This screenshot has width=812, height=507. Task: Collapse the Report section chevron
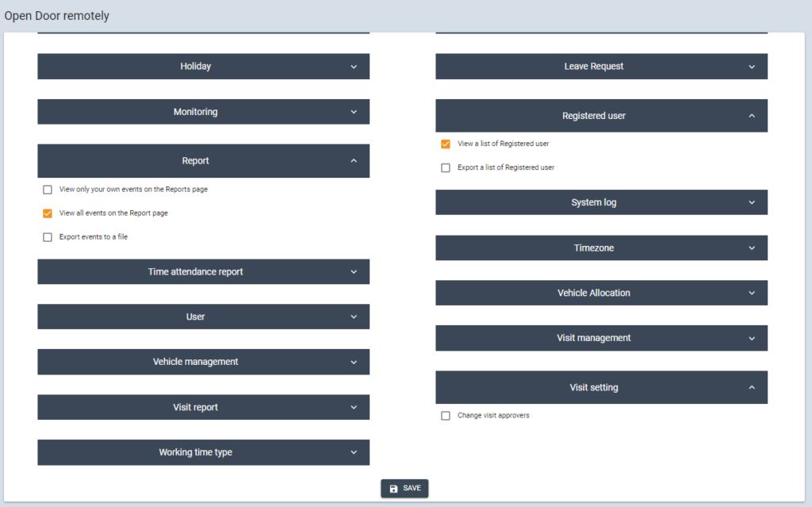coord(354,161)
